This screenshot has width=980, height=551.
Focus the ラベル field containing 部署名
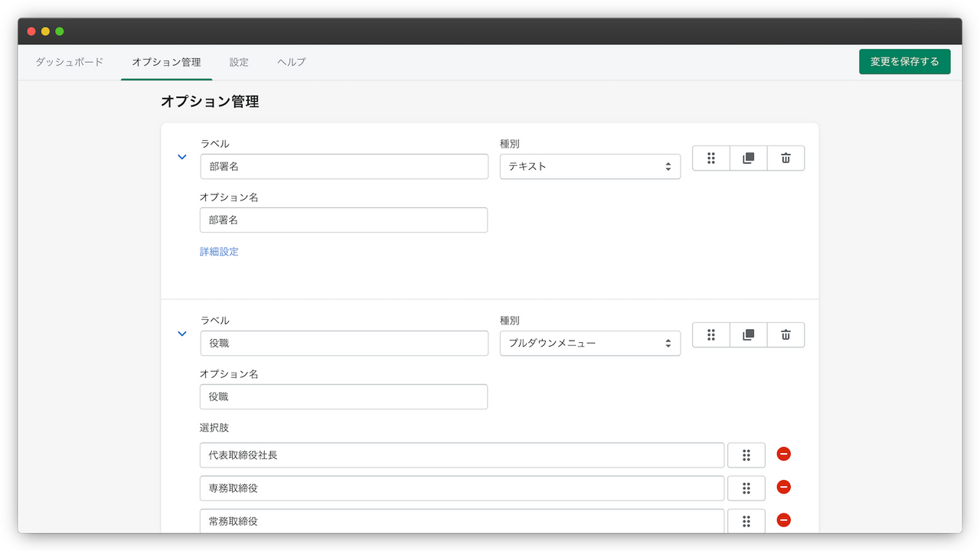[345, 167]
